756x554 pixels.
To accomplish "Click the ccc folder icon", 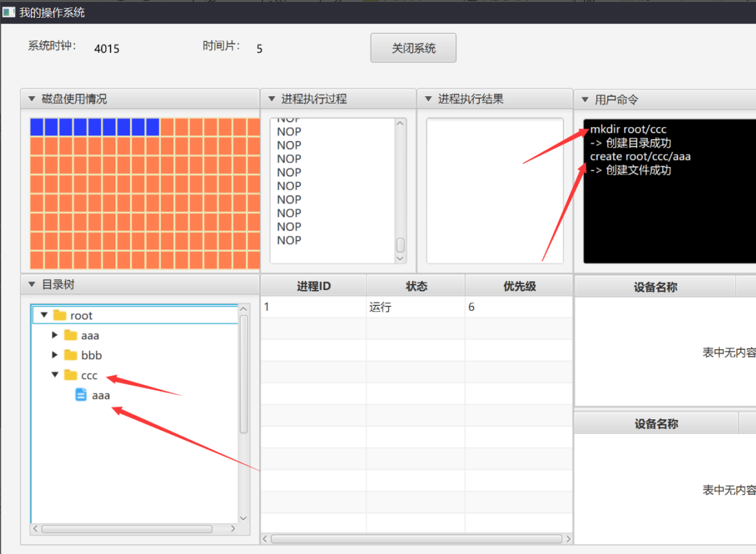I will pyautogui.click(x=70, y=375).
